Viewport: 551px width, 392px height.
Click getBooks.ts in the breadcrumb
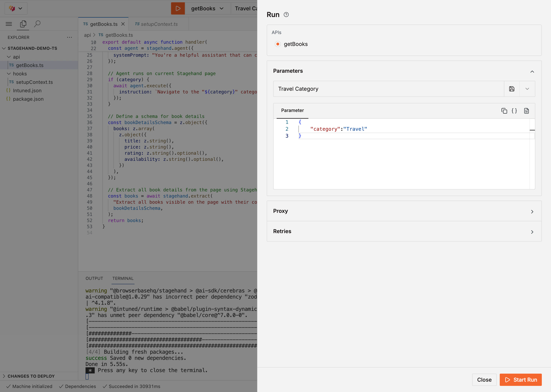(x=119, y=35)
